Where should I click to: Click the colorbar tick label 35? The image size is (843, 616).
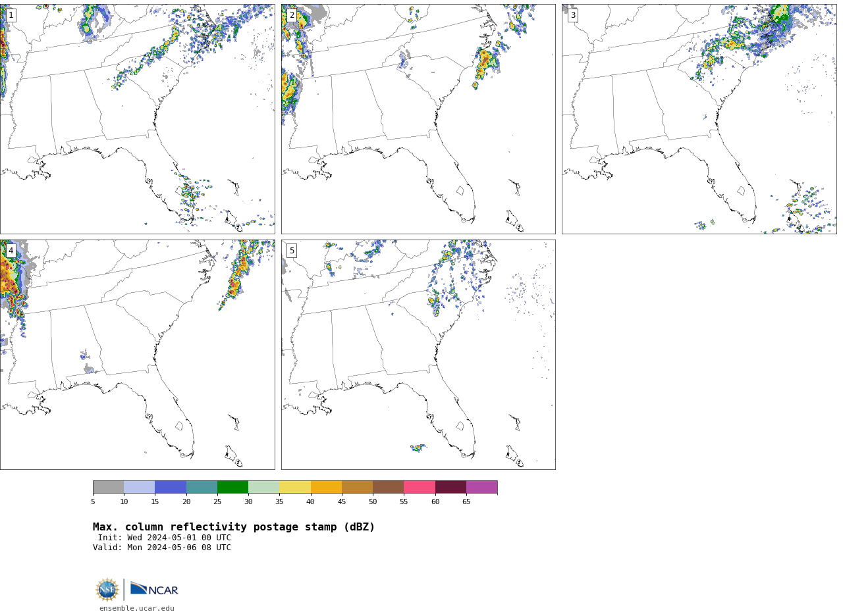point(279,501)
